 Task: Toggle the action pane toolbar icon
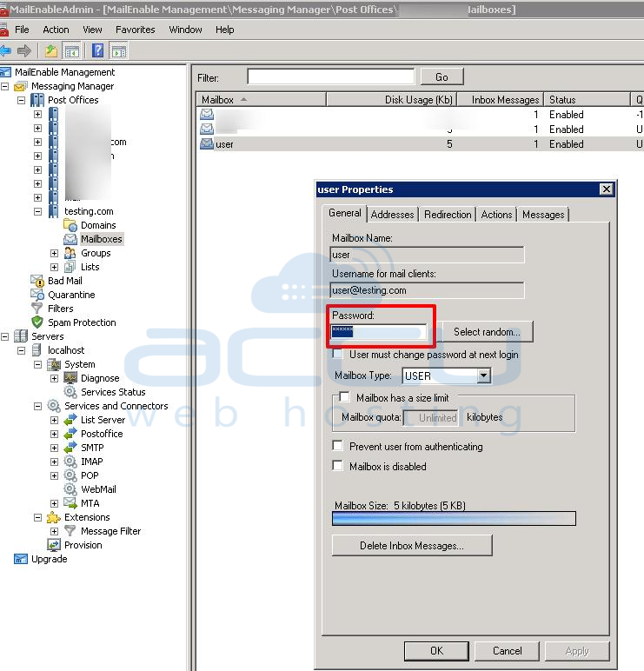(118, 51)
